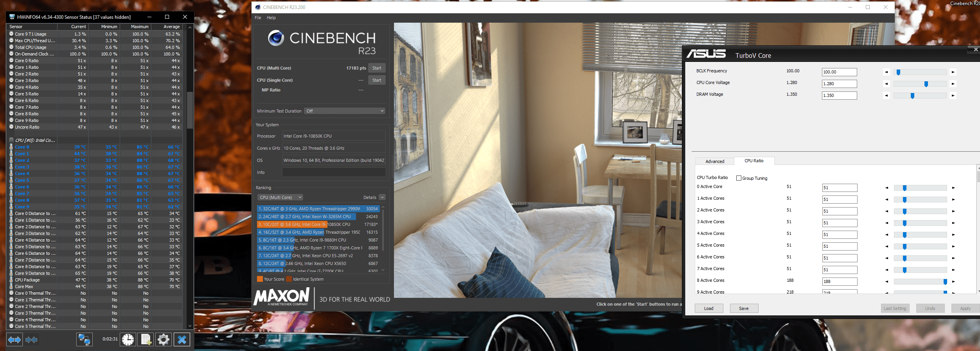Screen dimensions: 980x351
Task: Expand ranking Details arrow button
Action: tap(382, 197)
